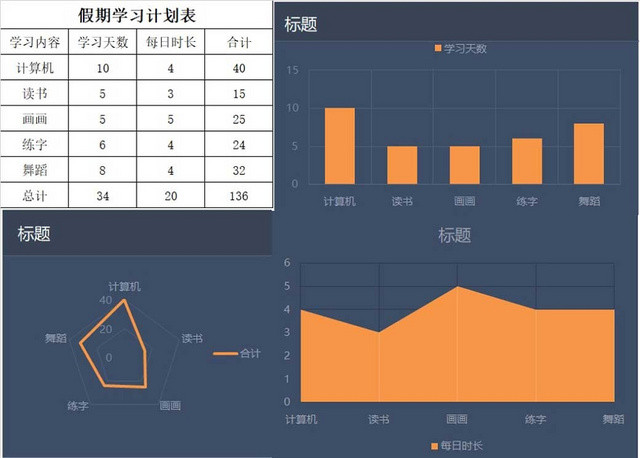Click the 读书 每日时长 cell showing 3
This screenshot has height=458, width=640.
(x=171, y=93)
